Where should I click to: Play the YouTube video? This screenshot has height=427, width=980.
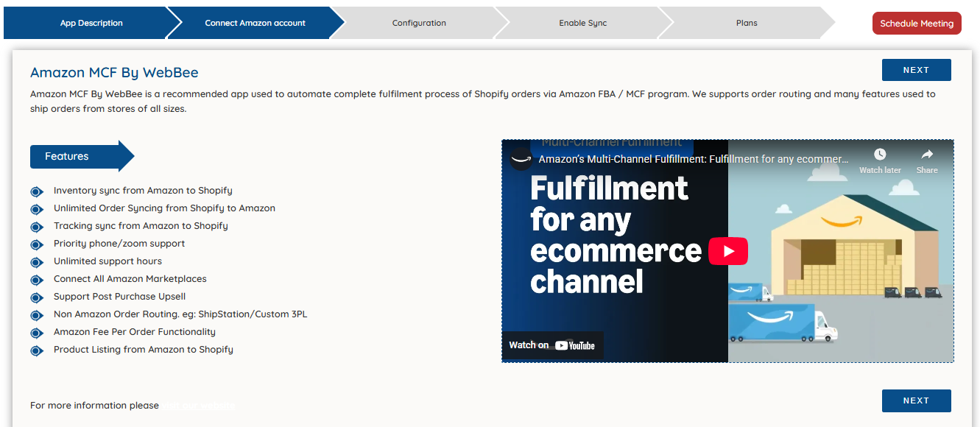pos(727,251)
